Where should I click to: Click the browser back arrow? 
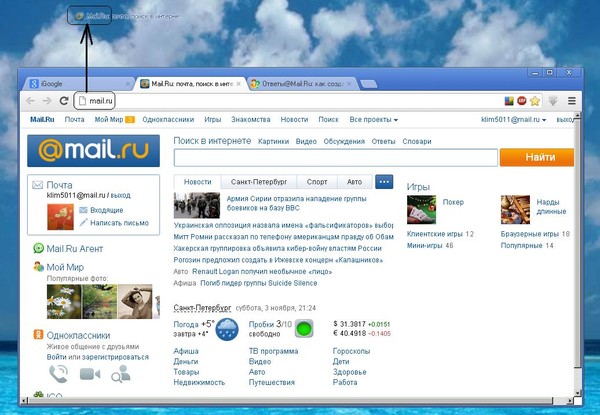30,101
